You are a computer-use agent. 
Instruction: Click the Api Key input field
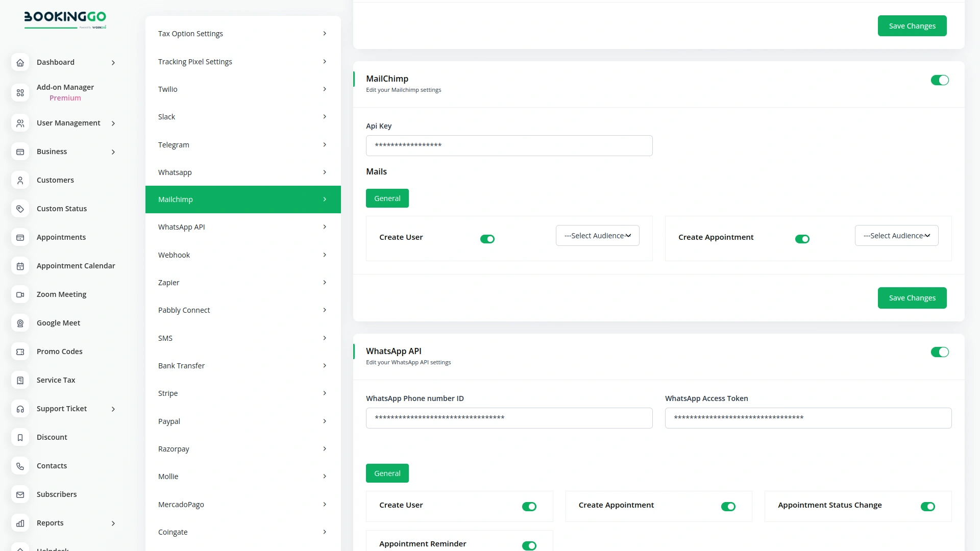click(x=509, y=145)
